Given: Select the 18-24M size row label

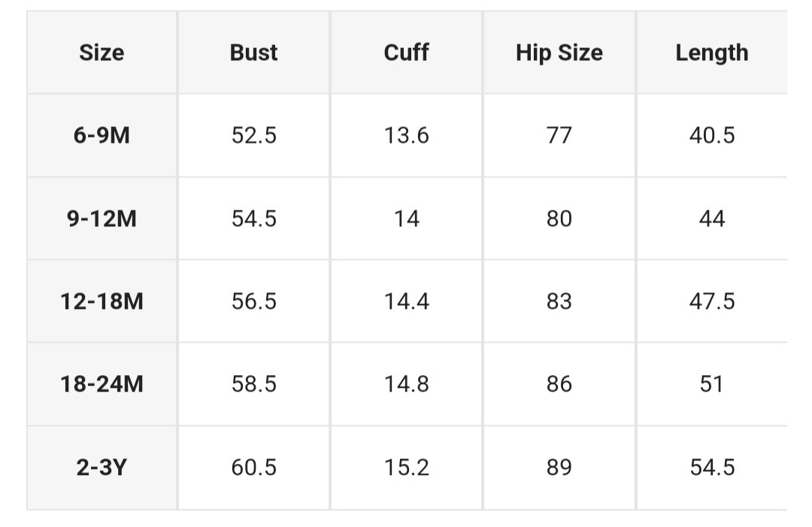Looking at the screenshot, I should click(101, 384).
